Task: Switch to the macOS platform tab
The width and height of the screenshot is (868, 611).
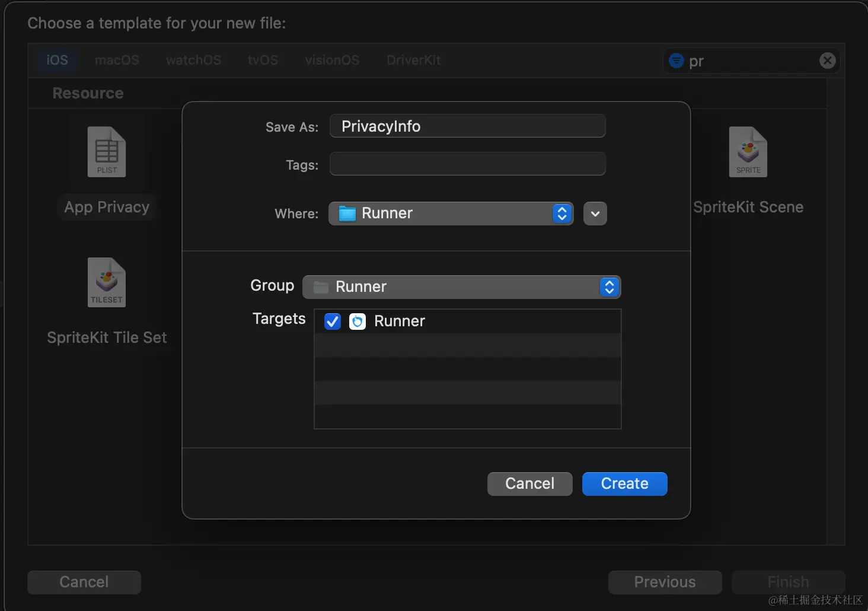Action: (117, 61)
